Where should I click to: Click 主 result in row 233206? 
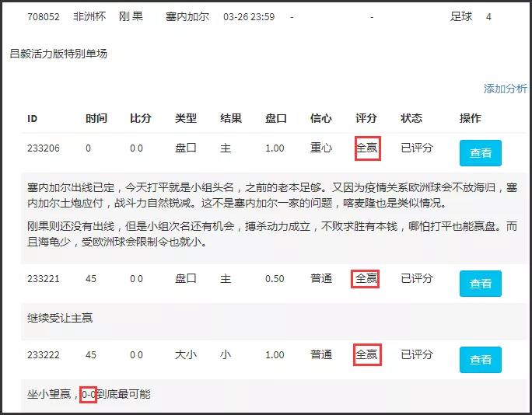226,148
